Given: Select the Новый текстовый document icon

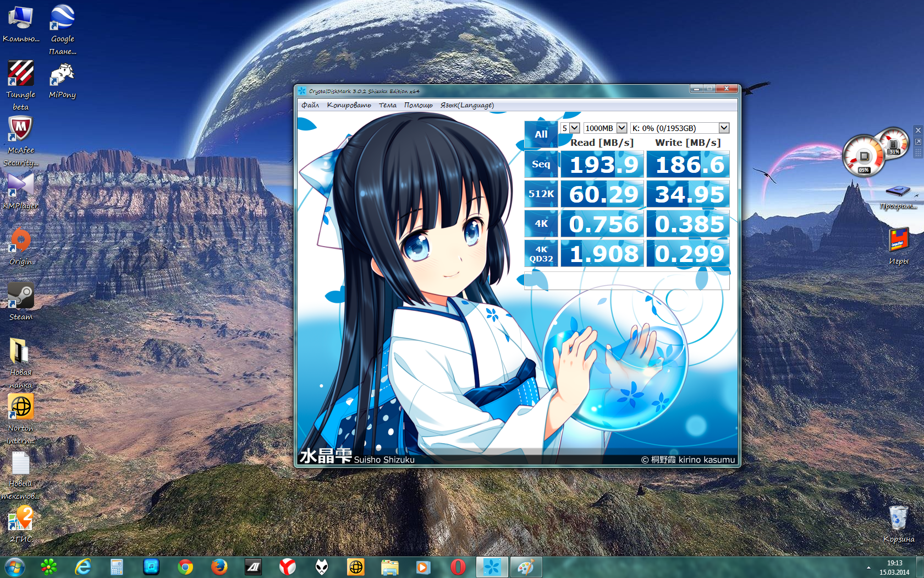Looking at the screenshot, I should (x=20, y=476).
